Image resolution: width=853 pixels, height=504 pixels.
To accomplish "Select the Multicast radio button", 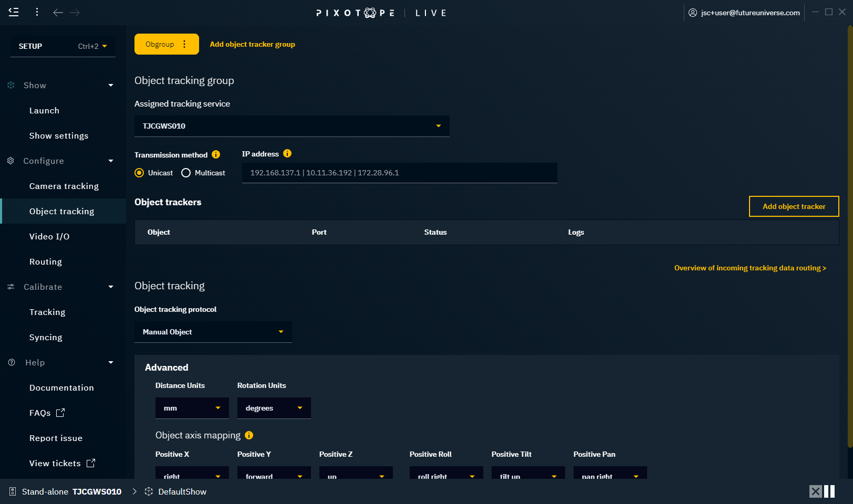I will coord(186,173).
